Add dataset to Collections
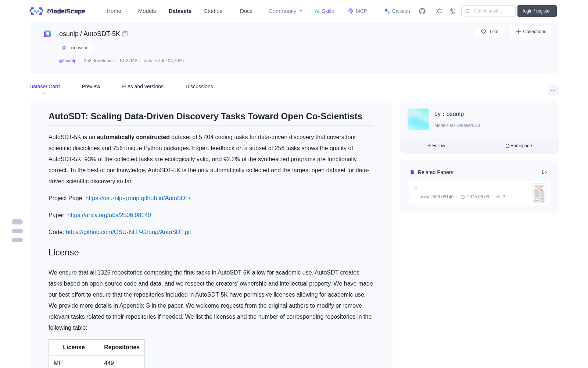Viewport: 588px width, 368px height. [531, 32]
